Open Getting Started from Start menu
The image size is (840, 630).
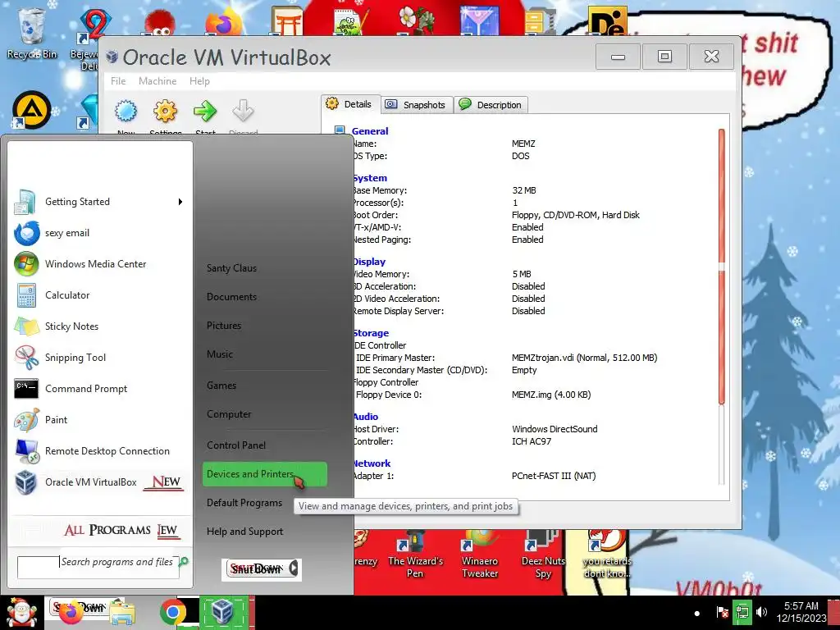coord(98,202)
